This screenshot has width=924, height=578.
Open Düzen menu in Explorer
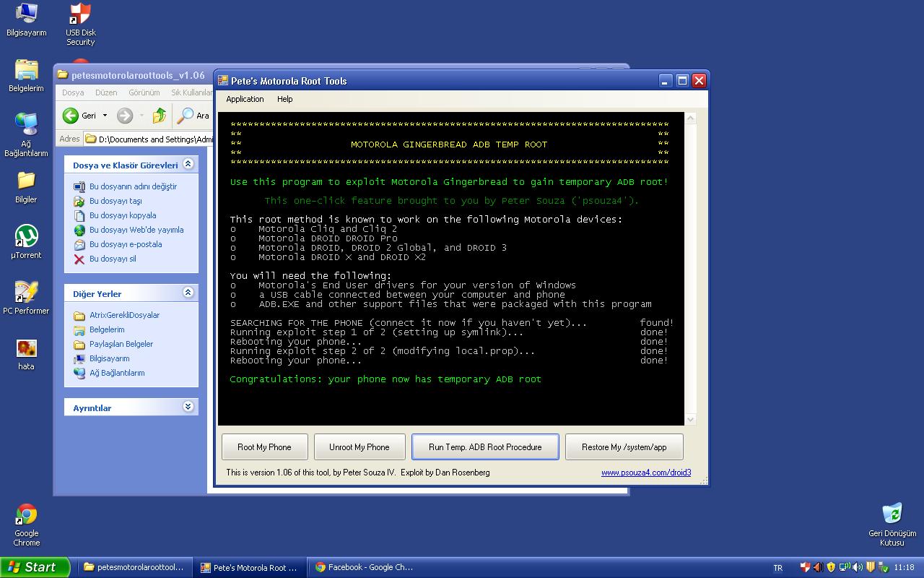coord(106,92)
